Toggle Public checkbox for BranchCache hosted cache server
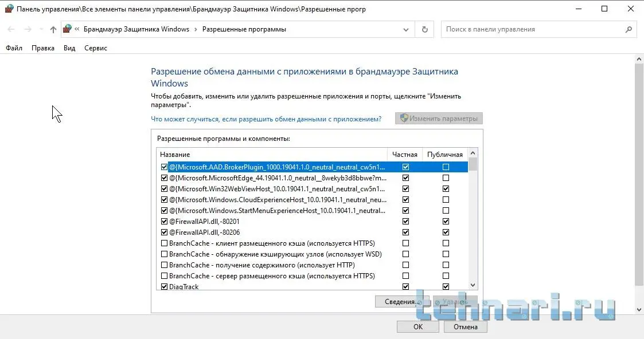Screen dimensions: 644x339 click(446, 276)
